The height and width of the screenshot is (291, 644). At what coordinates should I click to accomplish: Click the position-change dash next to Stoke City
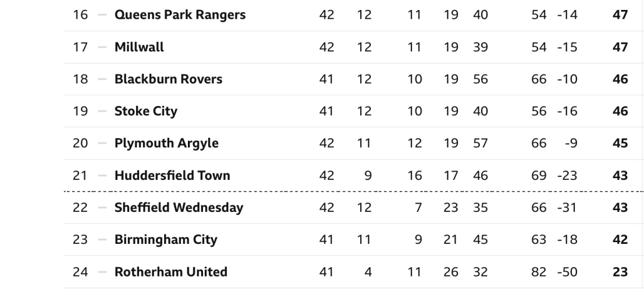point(102,111)
